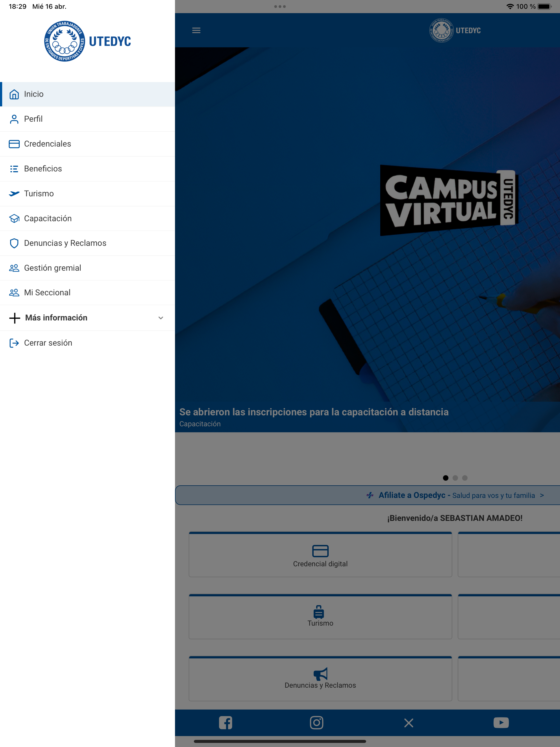Screen dimensions: 560x747
Task: Click the Capacitación category under headline
Action: click(200, 424)
